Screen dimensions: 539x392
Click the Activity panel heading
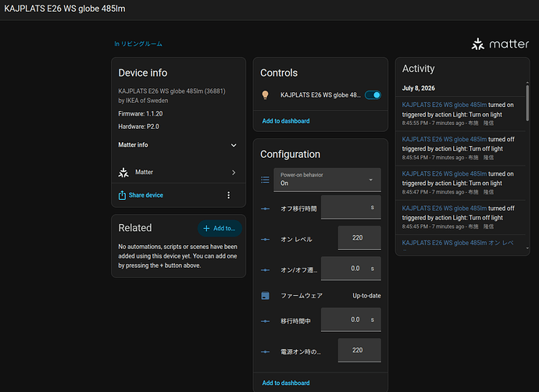419,69
